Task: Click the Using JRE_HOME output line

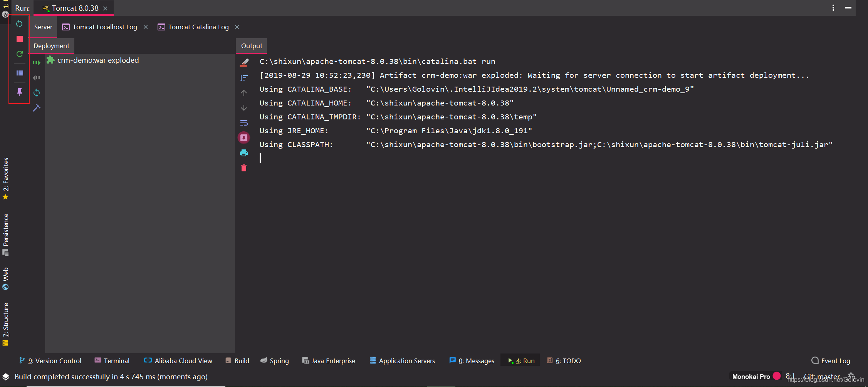Action: [x=396, y=131]
